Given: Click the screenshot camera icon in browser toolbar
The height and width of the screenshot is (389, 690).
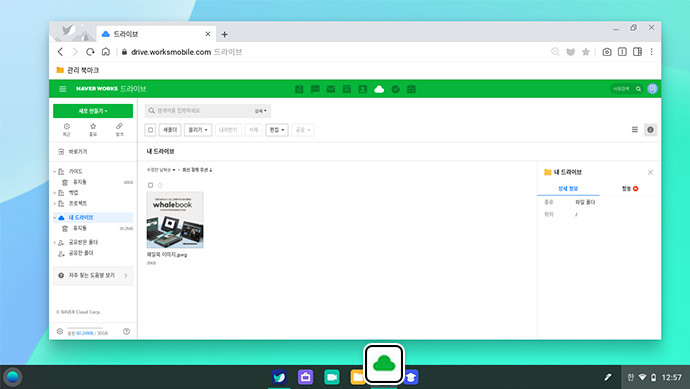Looking at the screenshot, I should (607, 52).
